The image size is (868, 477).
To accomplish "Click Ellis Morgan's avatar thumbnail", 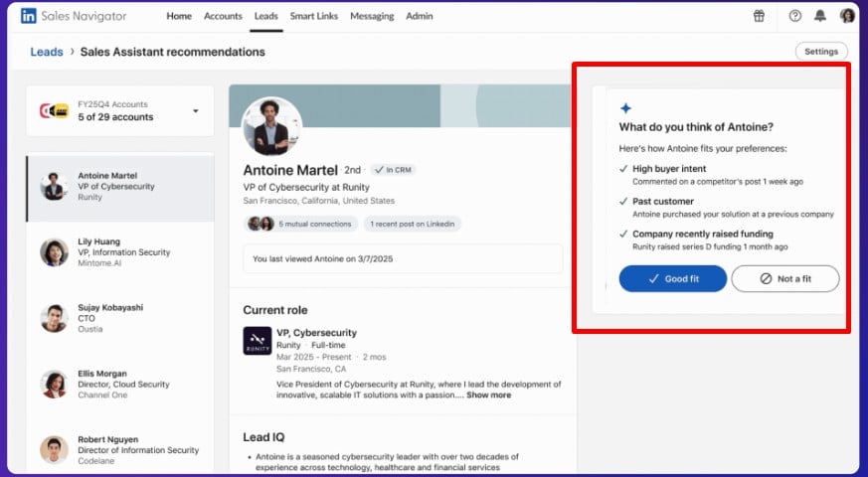I will pyautogui.click(x=55, y=384).
